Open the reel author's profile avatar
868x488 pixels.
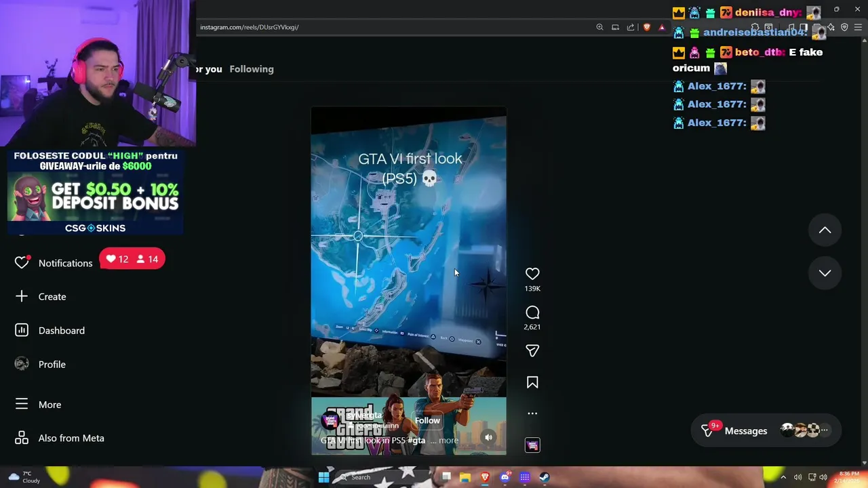(331, 421)
